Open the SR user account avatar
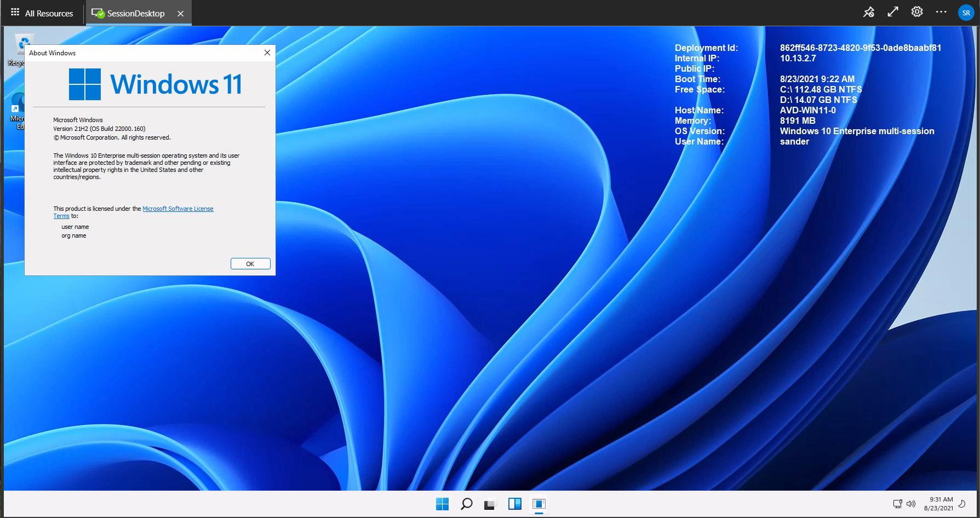 [966, 13]
